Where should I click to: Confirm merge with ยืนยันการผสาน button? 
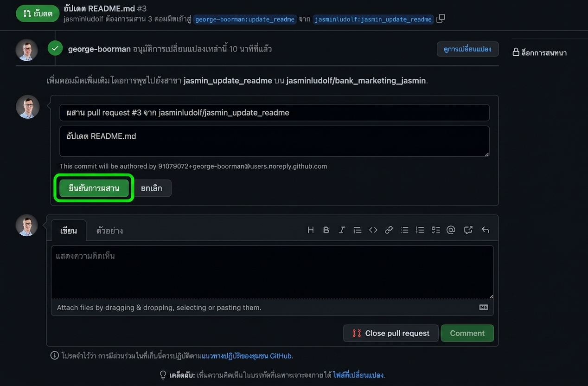point(94,188)
